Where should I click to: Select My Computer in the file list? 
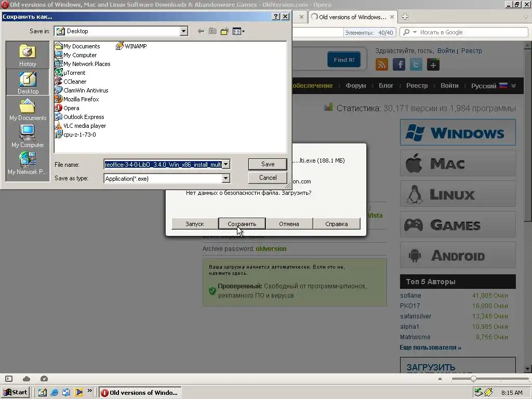76,55
